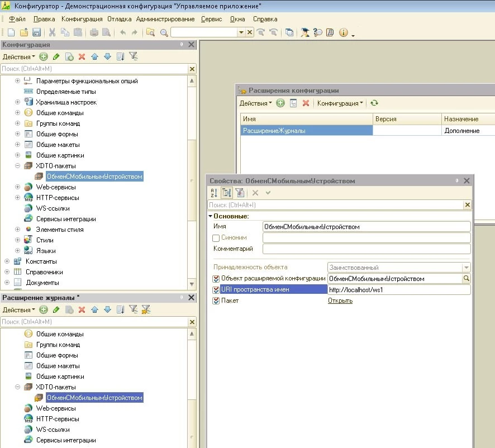Viewport: 495px width, 448px height.
Task: Click the pencil edit icon in Конфигурация panel
Action: pos(56,56)
